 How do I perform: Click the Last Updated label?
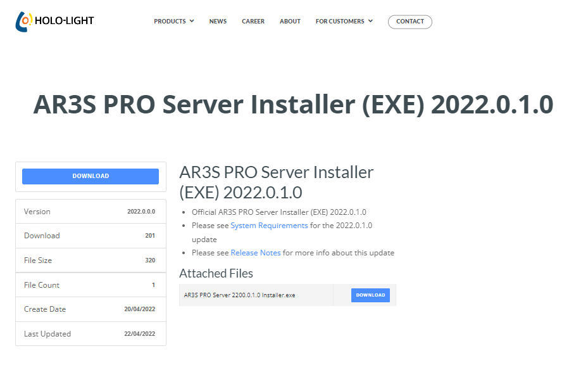(x=47, y=334)
